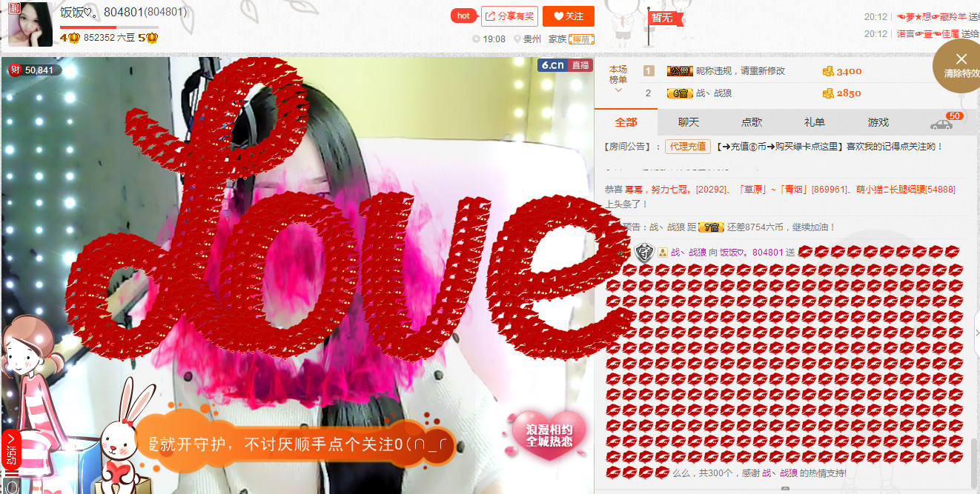This screenshot has width=980, height=494.
Task: Click 萝★想 gift notice at 20:12
Action: tap(933, 16)
